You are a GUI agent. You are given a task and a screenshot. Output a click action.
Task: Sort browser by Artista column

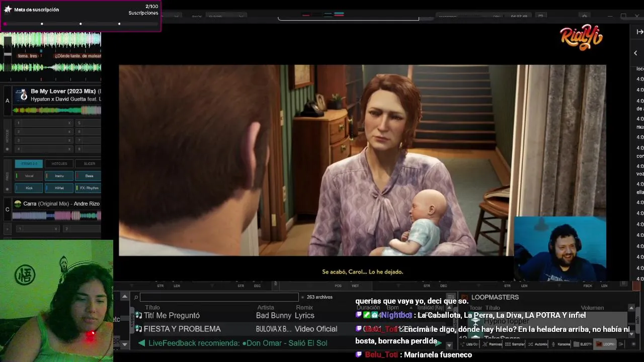coord(266,307)
